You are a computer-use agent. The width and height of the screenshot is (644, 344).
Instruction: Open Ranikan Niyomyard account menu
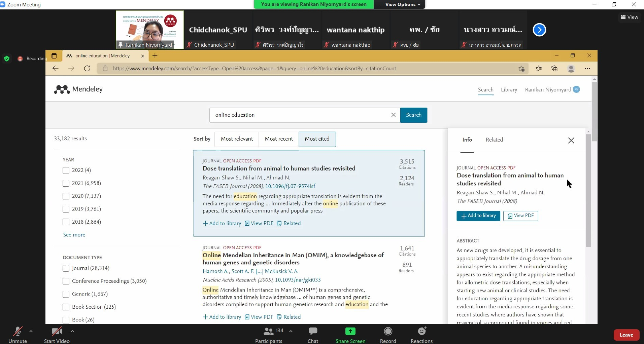click(x=552, y=89)
